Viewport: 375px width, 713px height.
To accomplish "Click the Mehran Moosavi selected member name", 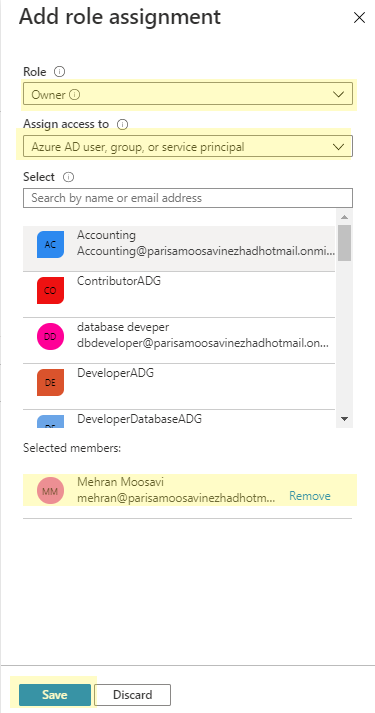I will click(x=120, y=482).
